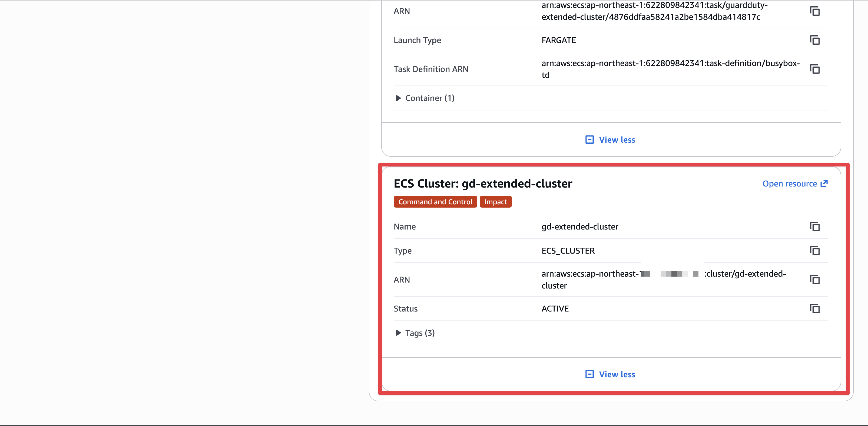
Task: Click the Impact tactic badge
Action: (x=495, y=202)
